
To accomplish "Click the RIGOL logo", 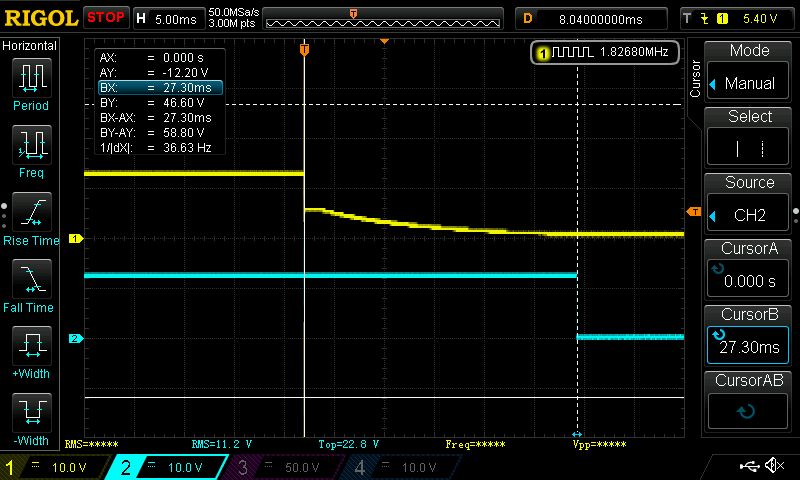I will 41,18.
